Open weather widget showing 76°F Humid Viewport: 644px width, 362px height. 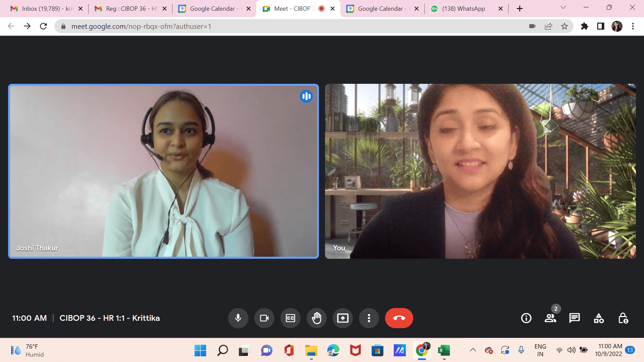(x=28, y=351)
